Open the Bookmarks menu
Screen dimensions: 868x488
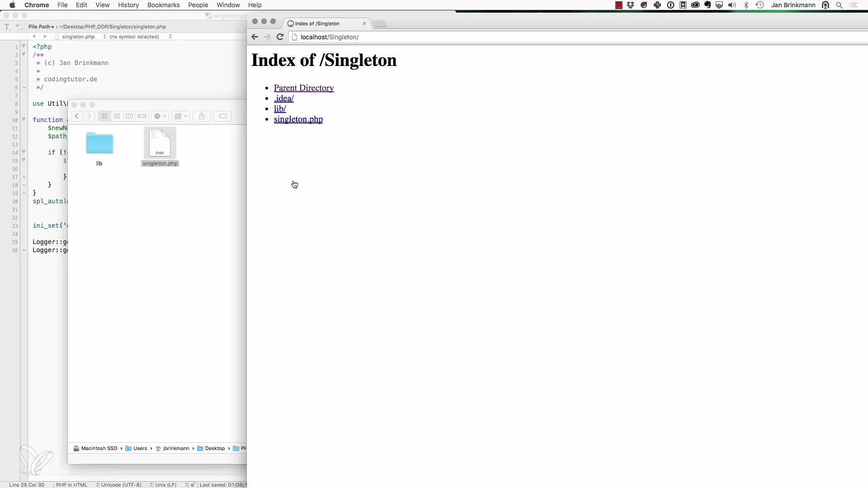coord(163,5)
